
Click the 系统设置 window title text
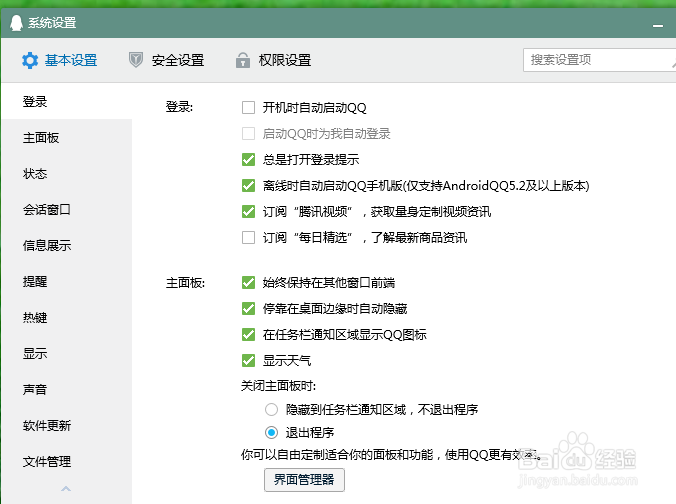tap(52, 23)
